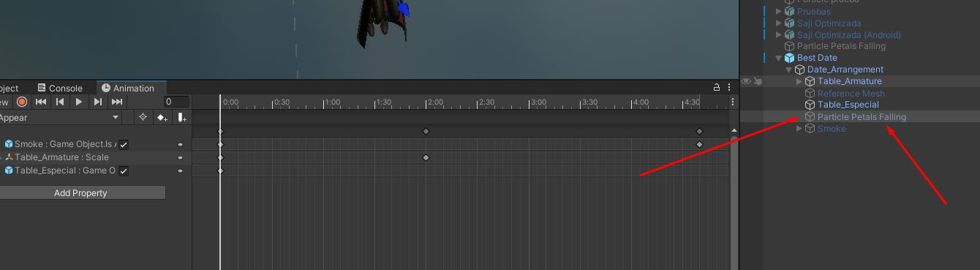Toggle picking hand icon for Table_Armature row
This screenshot has height=270, width=980.
tap(758, 81)
